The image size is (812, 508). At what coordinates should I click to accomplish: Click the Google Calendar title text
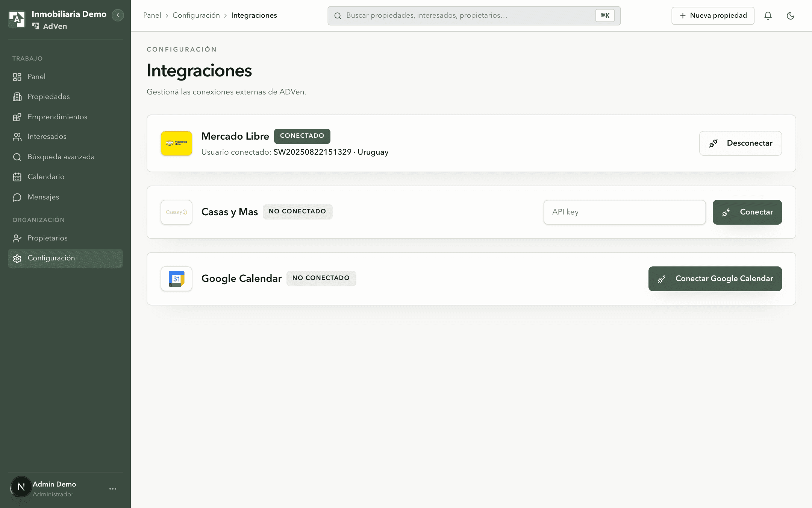[241, 278]
